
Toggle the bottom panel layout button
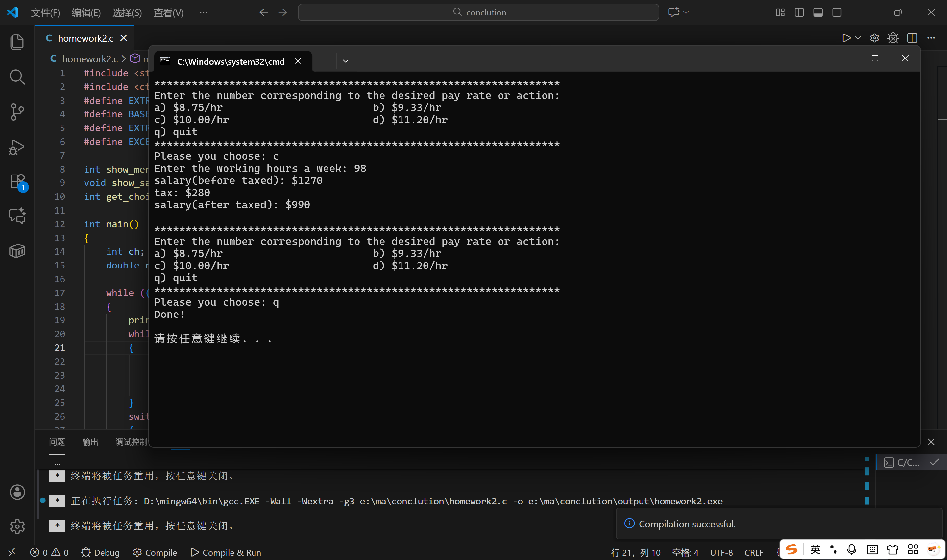click(818, 12)
